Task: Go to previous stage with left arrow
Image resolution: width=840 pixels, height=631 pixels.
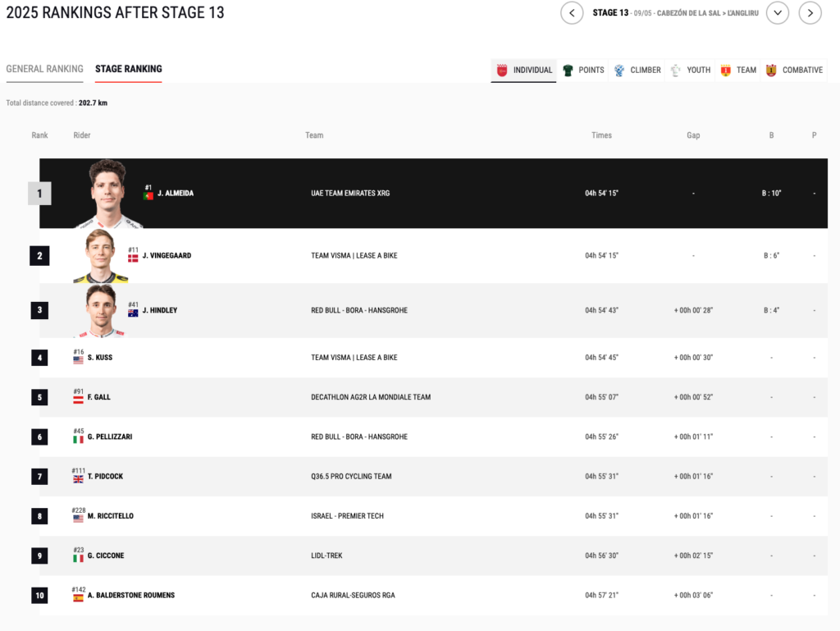Action: [572, 13]
